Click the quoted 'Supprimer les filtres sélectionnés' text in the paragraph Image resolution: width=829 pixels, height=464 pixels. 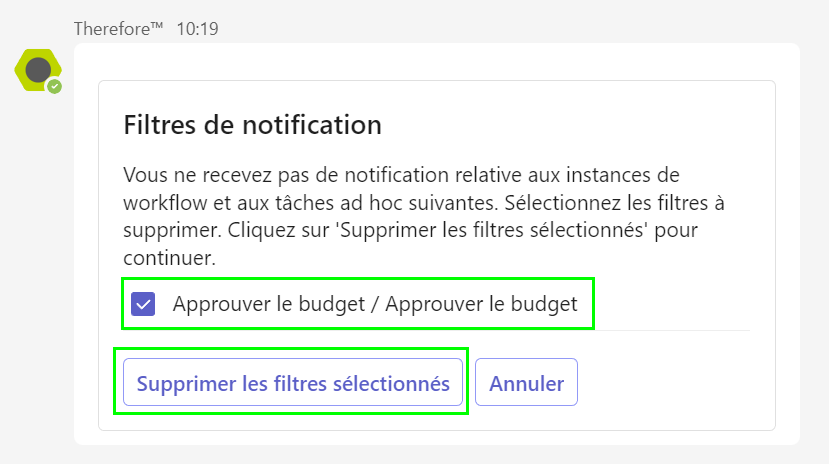click(493, 230)
